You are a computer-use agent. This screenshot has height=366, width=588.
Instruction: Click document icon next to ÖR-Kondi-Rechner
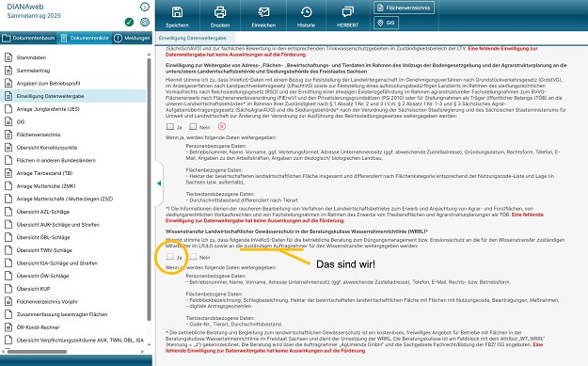(8, 327)
